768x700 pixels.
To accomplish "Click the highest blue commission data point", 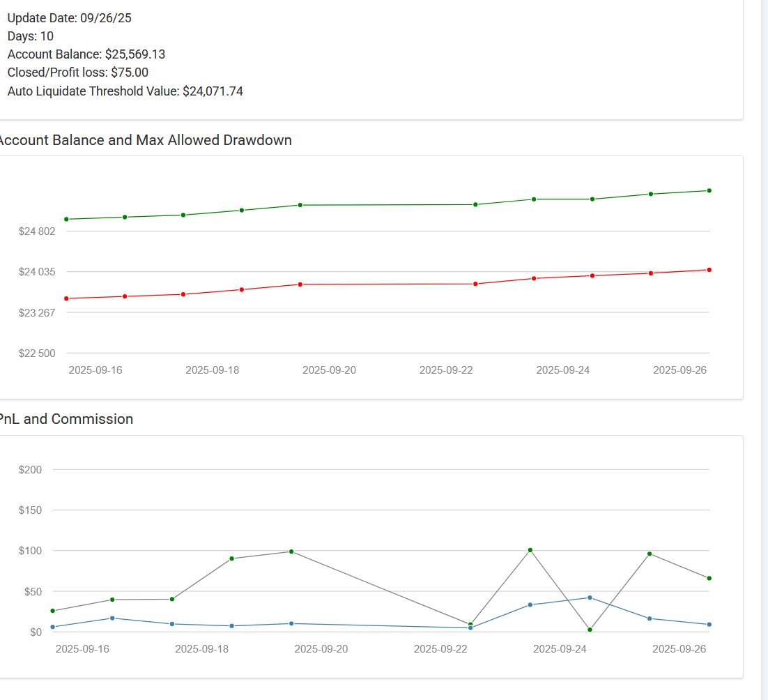I will (x=590, y=598).
